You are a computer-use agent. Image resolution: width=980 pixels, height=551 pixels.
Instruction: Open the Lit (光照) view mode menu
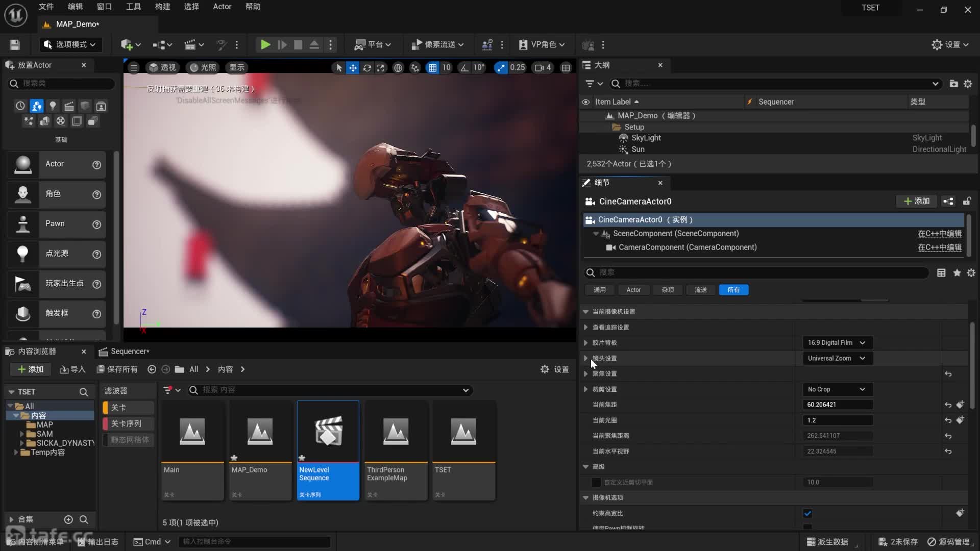click(203, 67)
